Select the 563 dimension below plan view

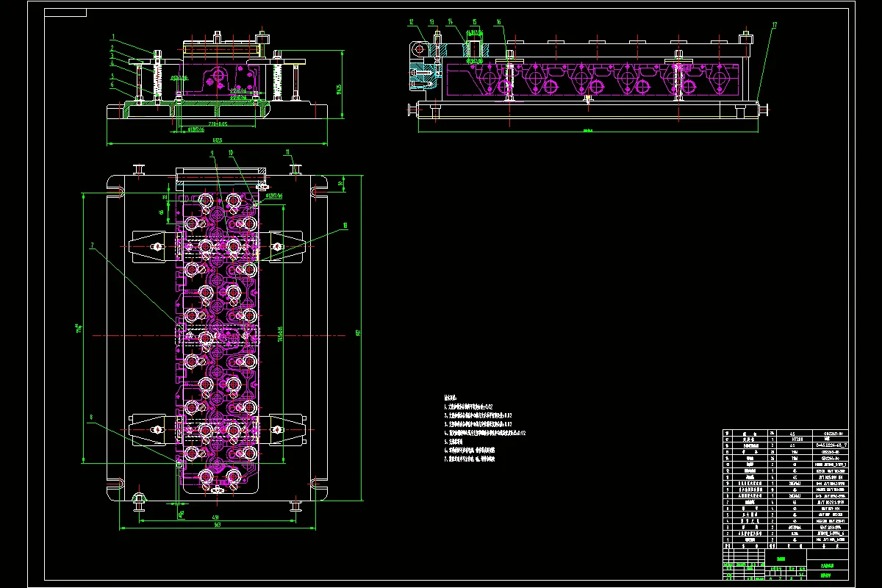coord(218,525)
